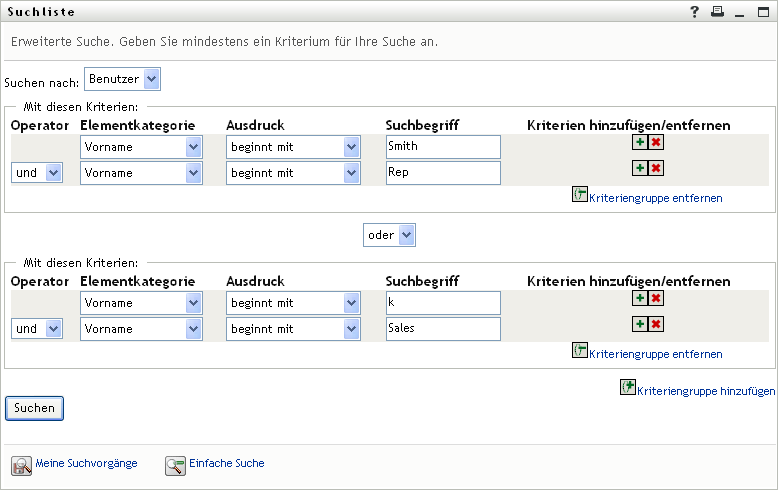This screenshot has height=490, width=778.
Task: Focus the Suchbegriff field containing Smith
Action: 443,147
